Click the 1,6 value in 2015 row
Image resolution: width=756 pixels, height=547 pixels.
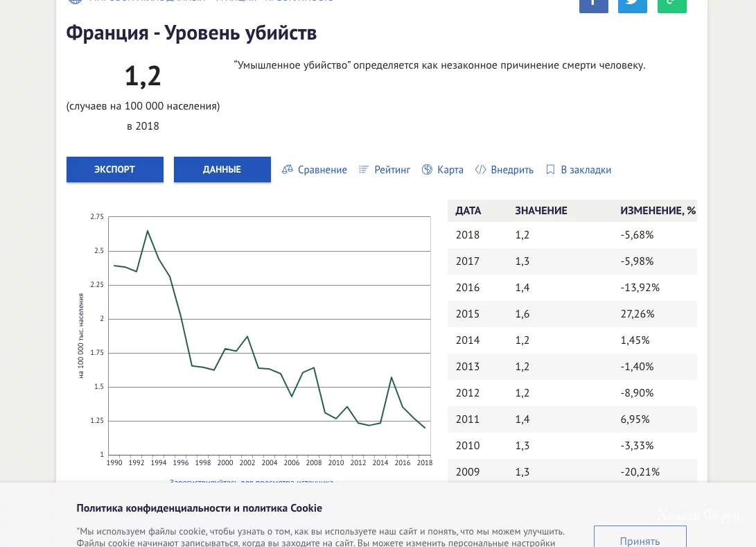click(522, 314)
